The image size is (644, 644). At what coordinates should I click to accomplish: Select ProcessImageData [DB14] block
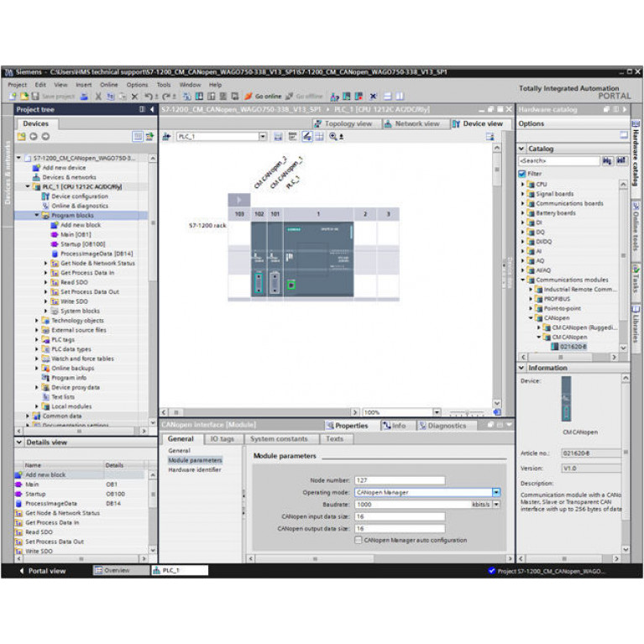[97, 254]
